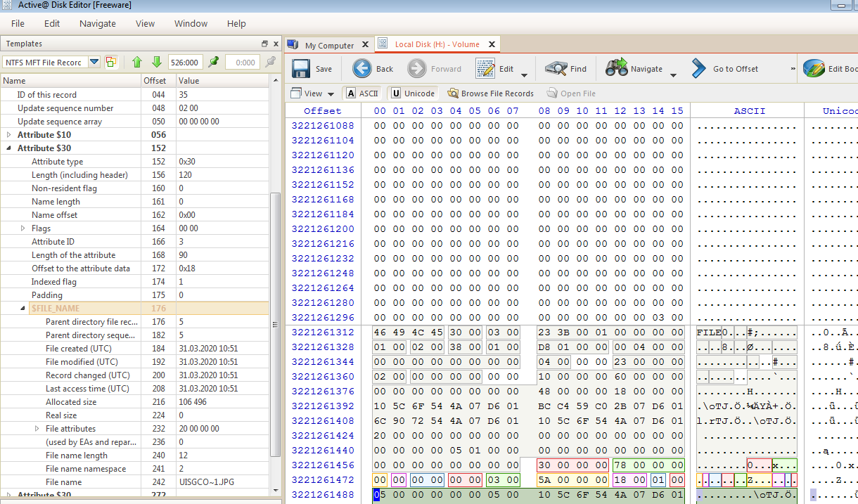The image size is (858, 504).
Task: Toggle ASCII column display
Action: (362, 93)
